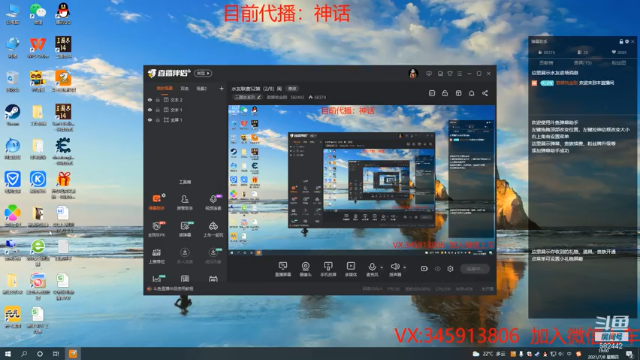Select the 文本 2 layer row
The image size is (640, 360).
[185, 100]
